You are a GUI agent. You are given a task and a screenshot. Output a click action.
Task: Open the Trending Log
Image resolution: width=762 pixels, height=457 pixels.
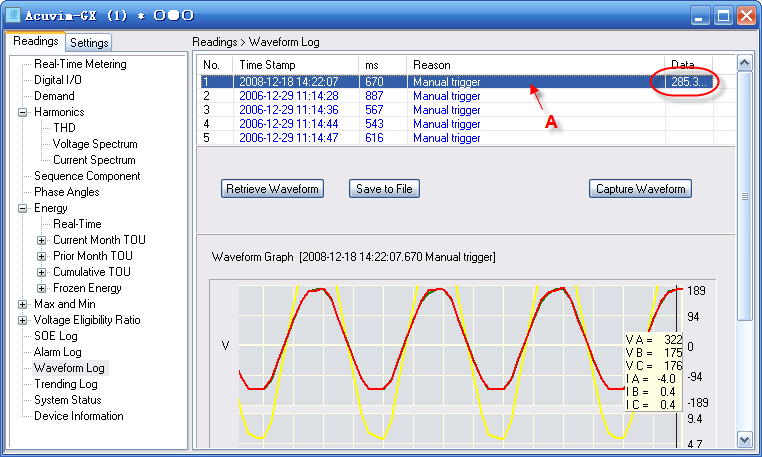[x=66, y=385]
